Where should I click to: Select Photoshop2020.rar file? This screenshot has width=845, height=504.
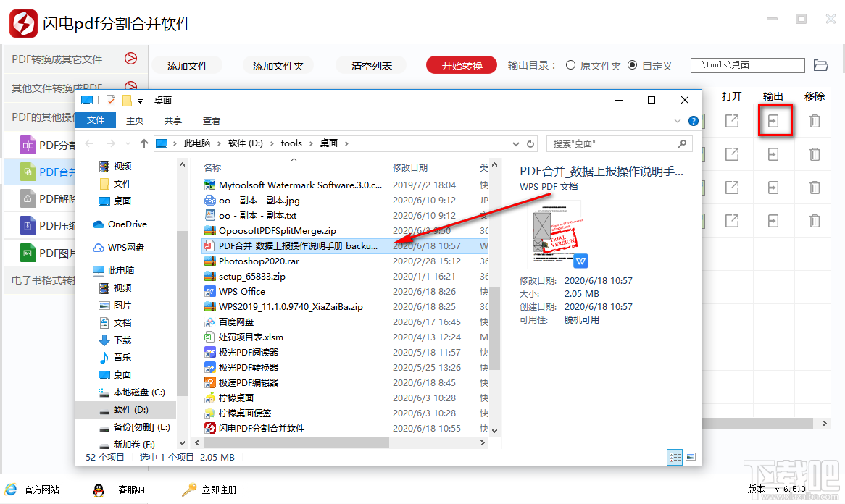[259, 261]
